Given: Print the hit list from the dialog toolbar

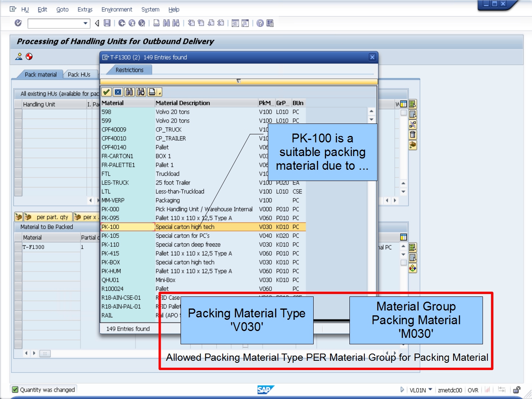Looking at the screenshot, I should (152, 92).
